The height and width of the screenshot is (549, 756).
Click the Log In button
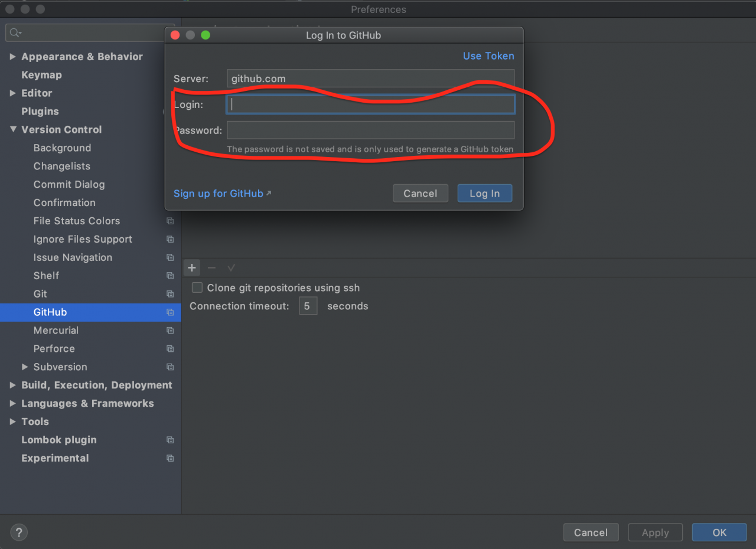pos(484,194)
